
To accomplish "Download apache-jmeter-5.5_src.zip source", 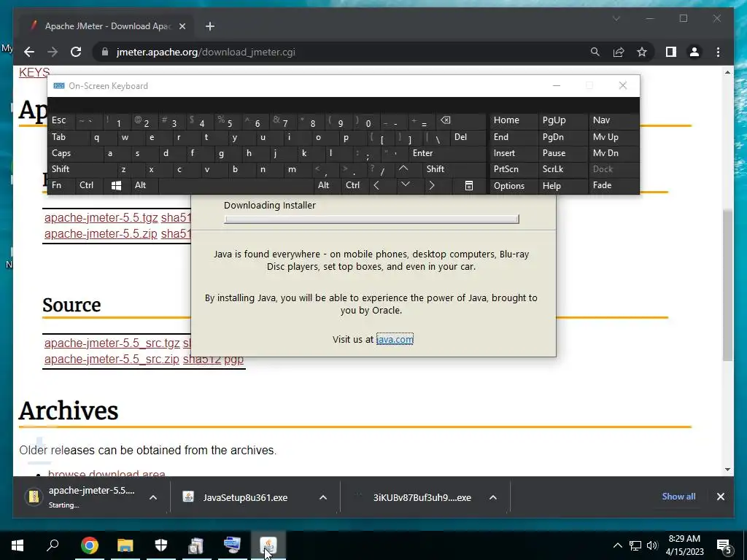I will pos(112,359).
